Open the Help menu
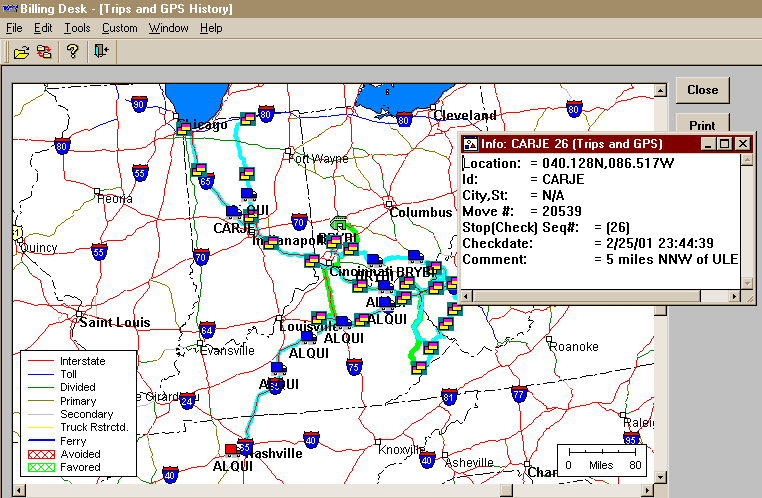 click(x=211, y=28)
